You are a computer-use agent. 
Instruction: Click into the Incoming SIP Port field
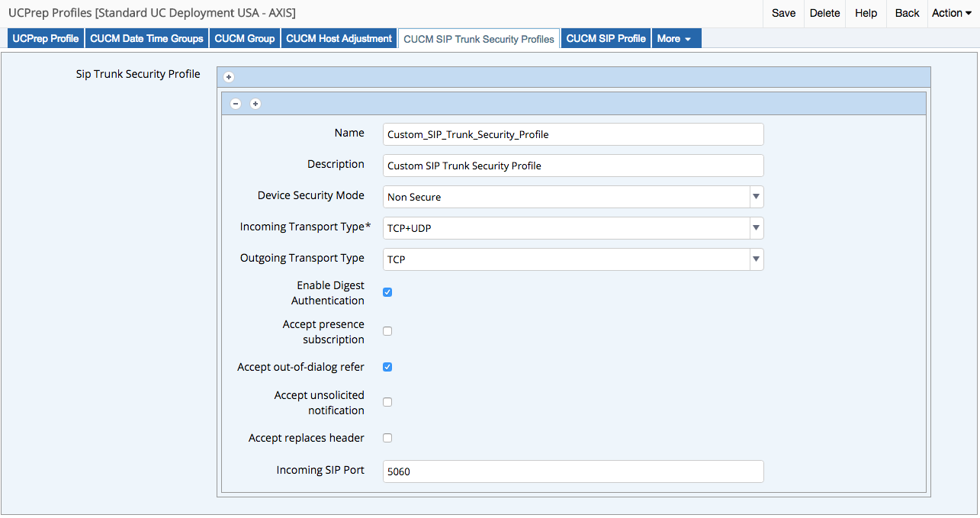[573, 471]
